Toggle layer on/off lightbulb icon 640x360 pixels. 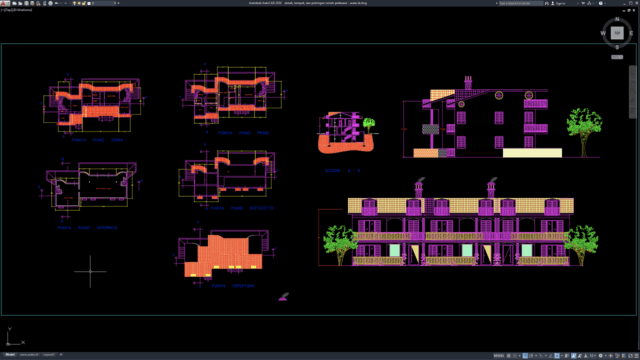pos(74,3)
